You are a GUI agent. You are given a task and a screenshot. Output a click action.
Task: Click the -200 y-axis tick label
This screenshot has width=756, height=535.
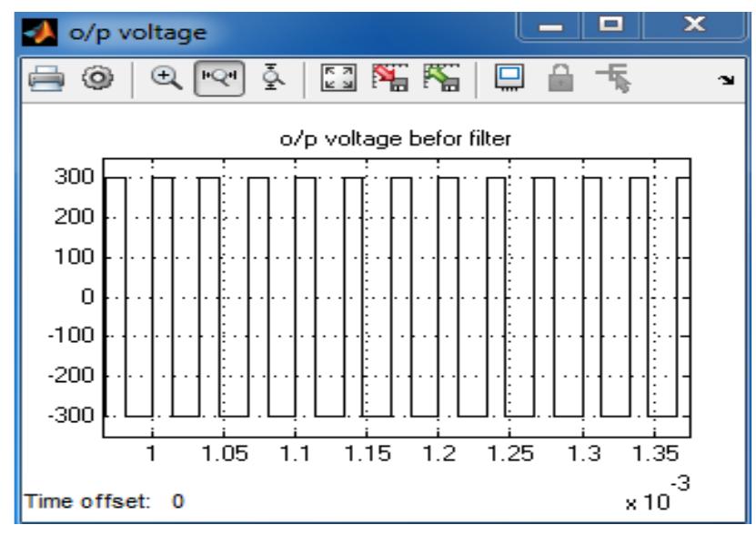pos(71,375)
